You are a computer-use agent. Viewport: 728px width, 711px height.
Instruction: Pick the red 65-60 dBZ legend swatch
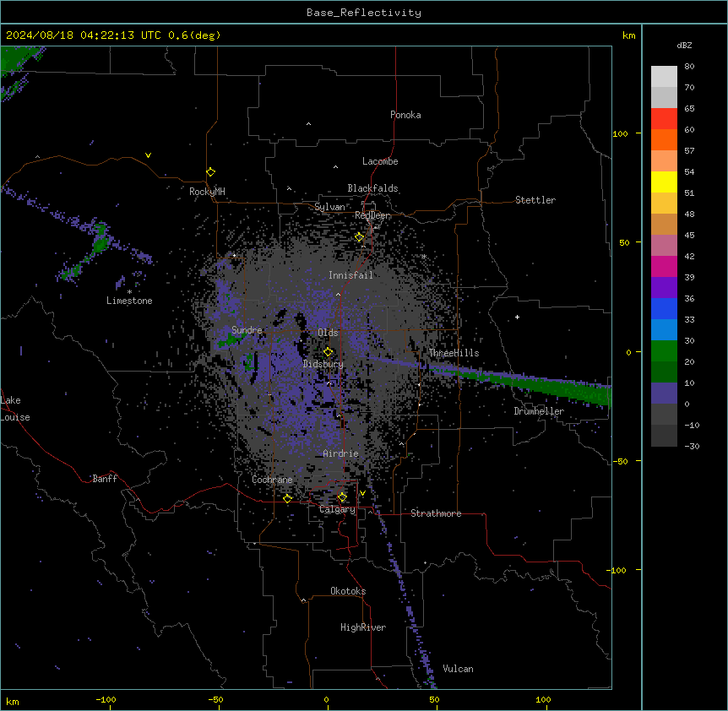coord(664,119)
